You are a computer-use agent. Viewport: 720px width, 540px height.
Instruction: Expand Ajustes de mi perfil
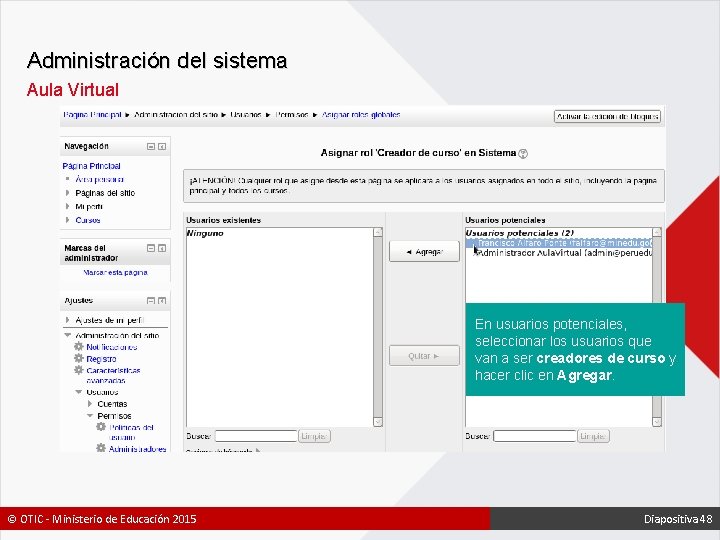(x=68, y=320)
